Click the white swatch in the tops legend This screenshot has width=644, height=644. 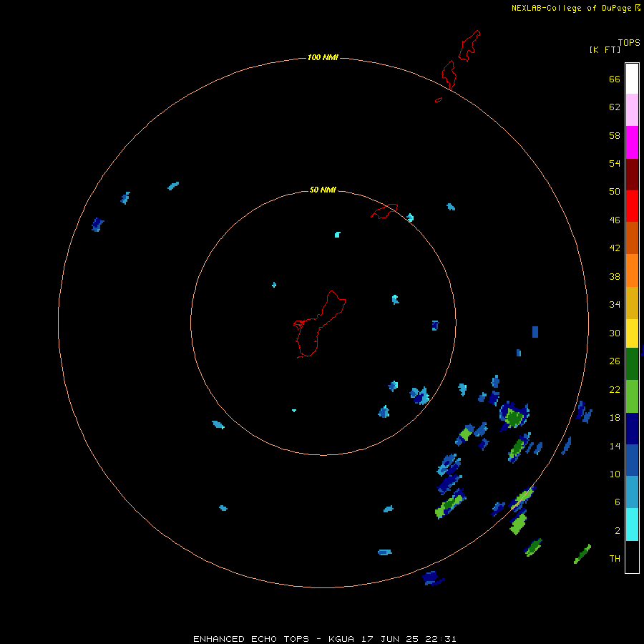click(632, 79)
